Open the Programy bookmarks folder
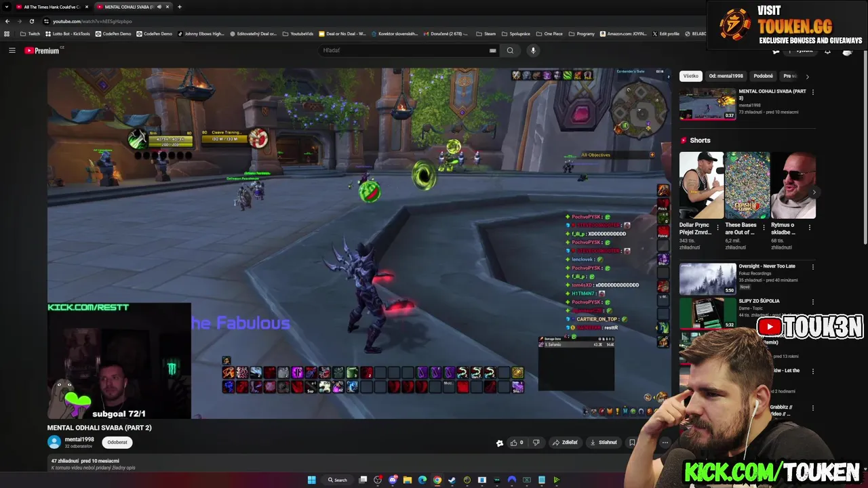The height and width of the screenshot is (488, 868). coord(582,33)
